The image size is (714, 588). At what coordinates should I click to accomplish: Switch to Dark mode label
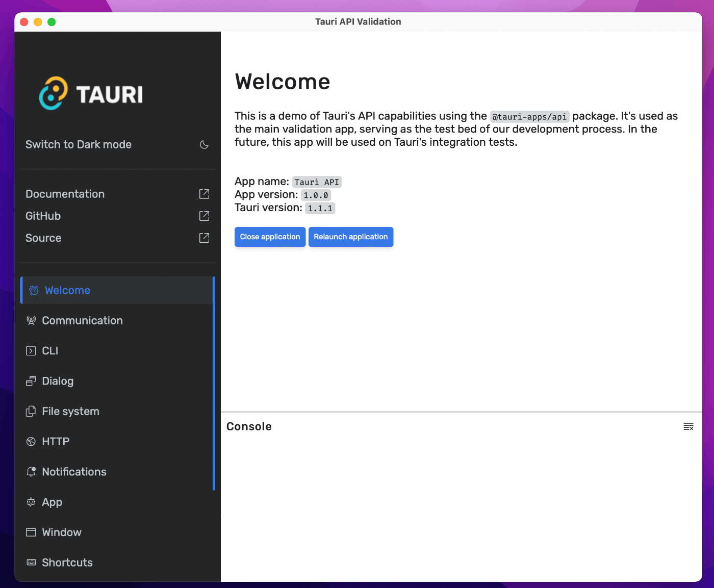pos(79,144)
